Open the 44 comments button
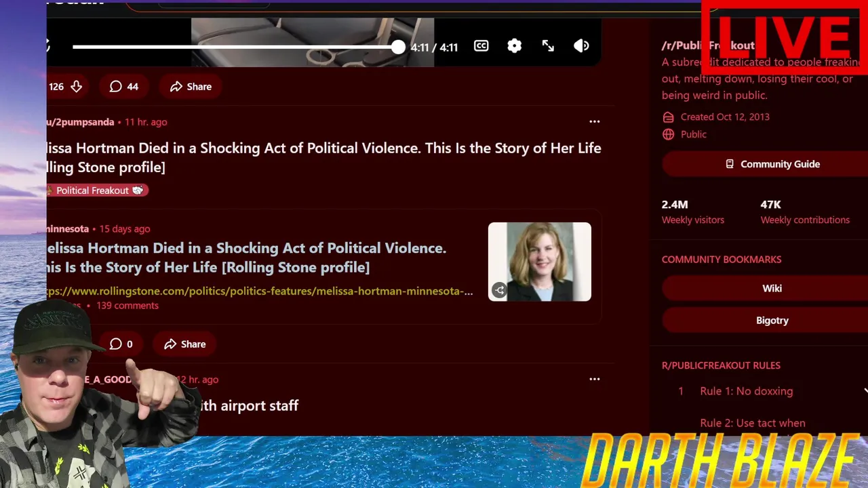The width and height of the screenshot is (868, 488). pyautogui.click(x=124, y=87)
